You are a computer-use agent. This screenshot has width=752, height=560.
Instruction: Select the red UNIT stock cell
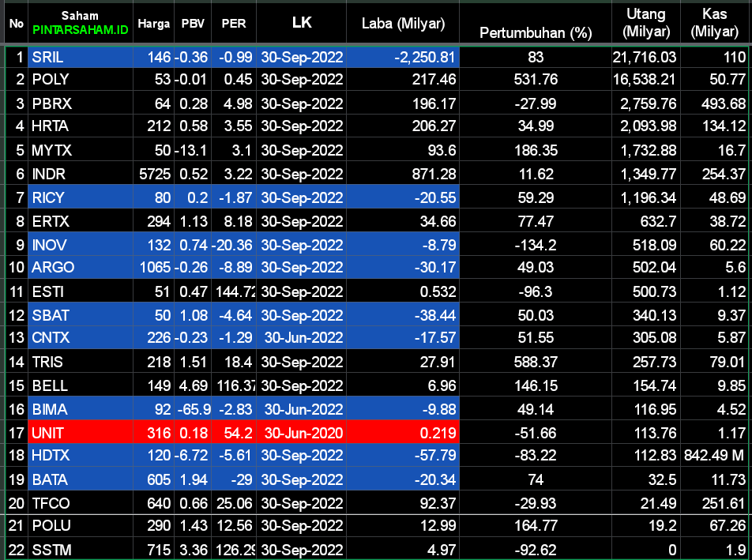click(80, 433)
